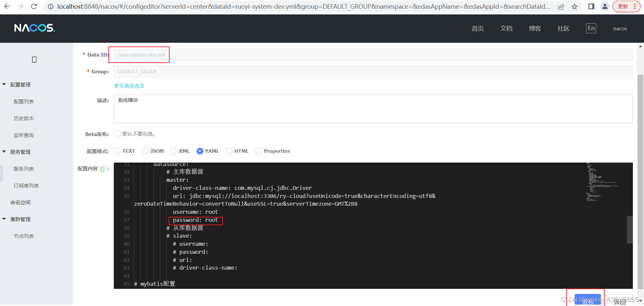Open the browser profile avatar
Image resolution: width=644 pixels, height=306 pixels.
pos(605,6)
